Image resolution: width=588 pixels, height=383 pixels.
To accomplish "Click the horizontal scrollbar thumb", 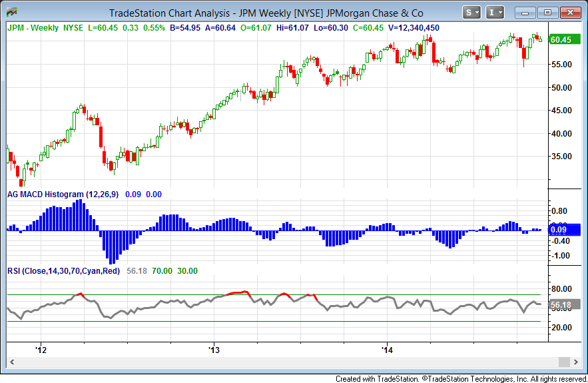I will point(564,362).
